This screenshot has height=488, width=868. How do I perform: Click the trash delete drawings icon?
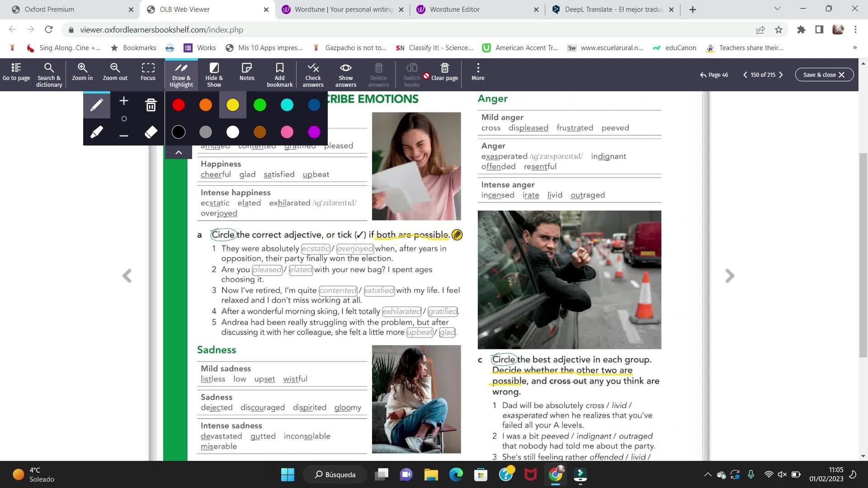[151, 105]
